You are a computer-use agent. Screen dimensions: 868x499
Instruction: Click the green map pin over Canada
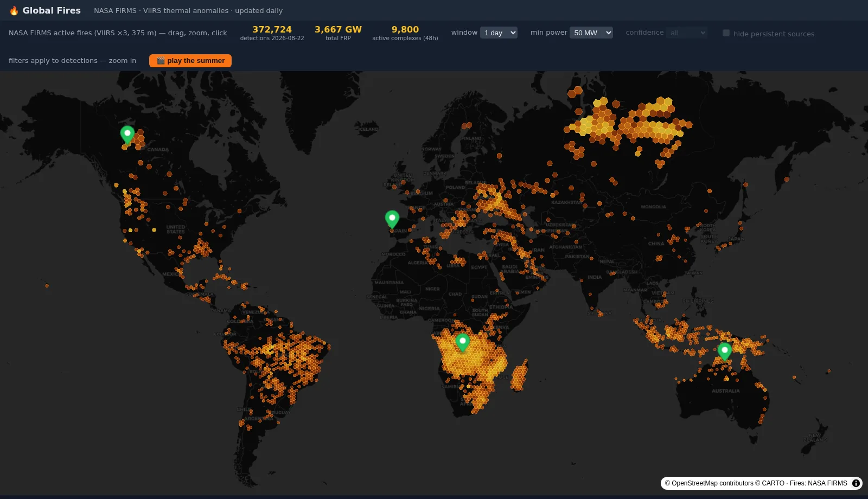pyautogui.click(x=127, y=135)
